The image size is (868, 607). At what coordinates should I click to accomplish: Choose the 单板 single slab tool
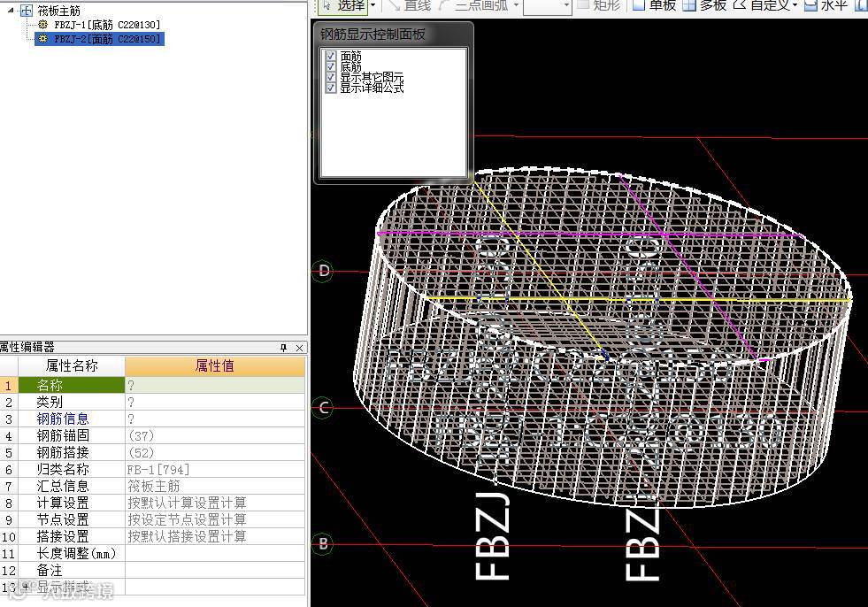(654, 5)
